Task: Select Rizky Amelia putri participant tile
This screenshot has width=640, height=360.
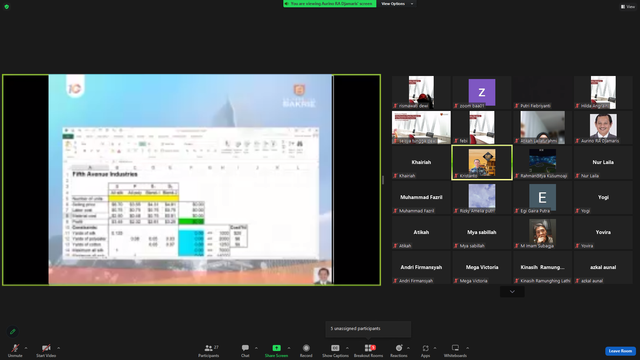Action: click(482, 198)
